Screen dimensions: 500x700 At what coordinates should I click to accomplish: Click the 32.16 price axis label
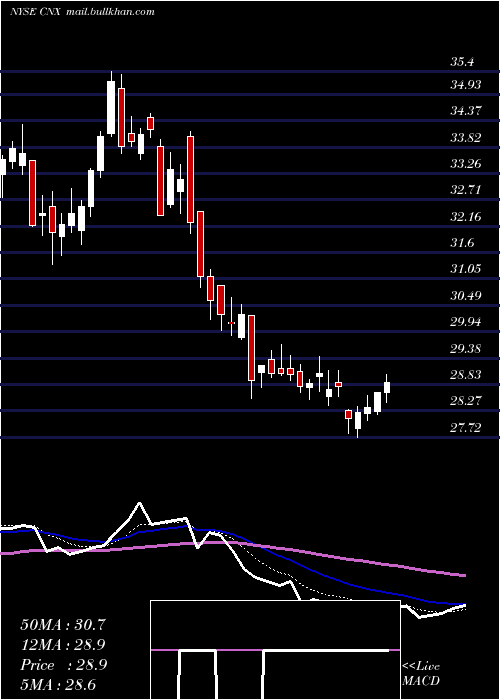pyautogui.click(x=466, y=217)
